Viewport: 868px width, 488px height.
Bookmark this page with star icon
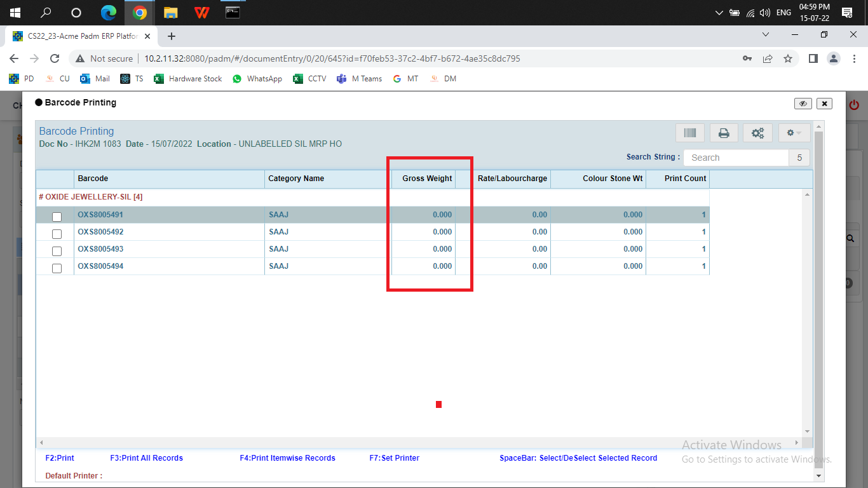(x=788, y=58)
